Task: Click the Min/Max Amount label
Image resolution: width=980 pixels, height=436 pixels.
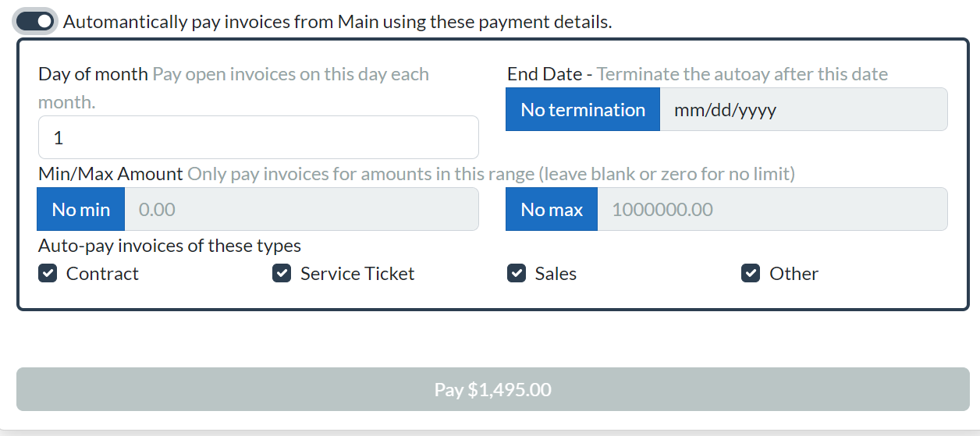Action: 110,174
